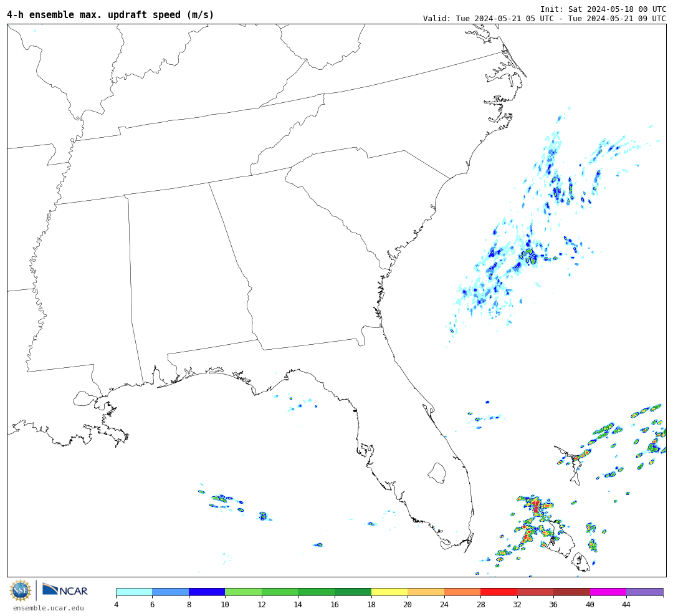Click the colorbar label '36'
The width and height of the screenshot is (673, 616).
pyautogui.click(x=554, y=604)
